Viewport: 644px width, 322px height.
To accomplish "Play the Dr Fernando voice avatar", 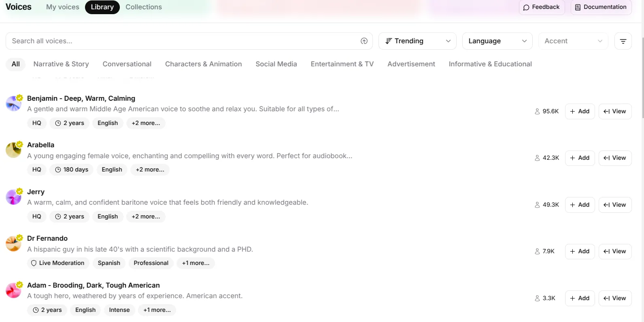I will [x=13, y=244].
